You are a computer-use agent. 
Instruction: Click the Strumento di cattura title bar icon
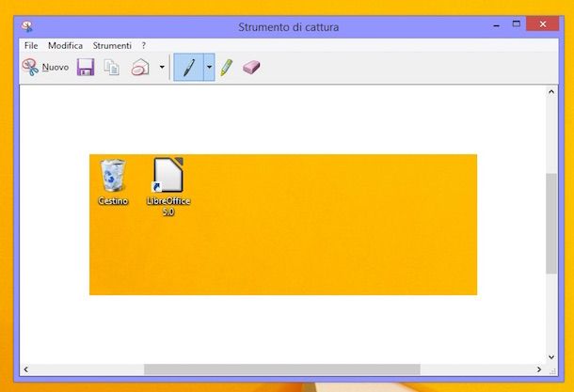pos(27,26)
